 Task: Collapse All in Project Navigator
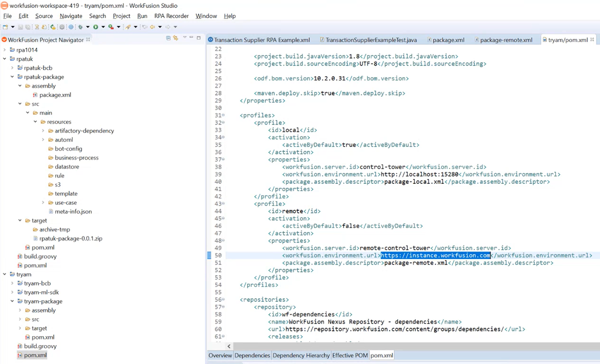point(168,38)
